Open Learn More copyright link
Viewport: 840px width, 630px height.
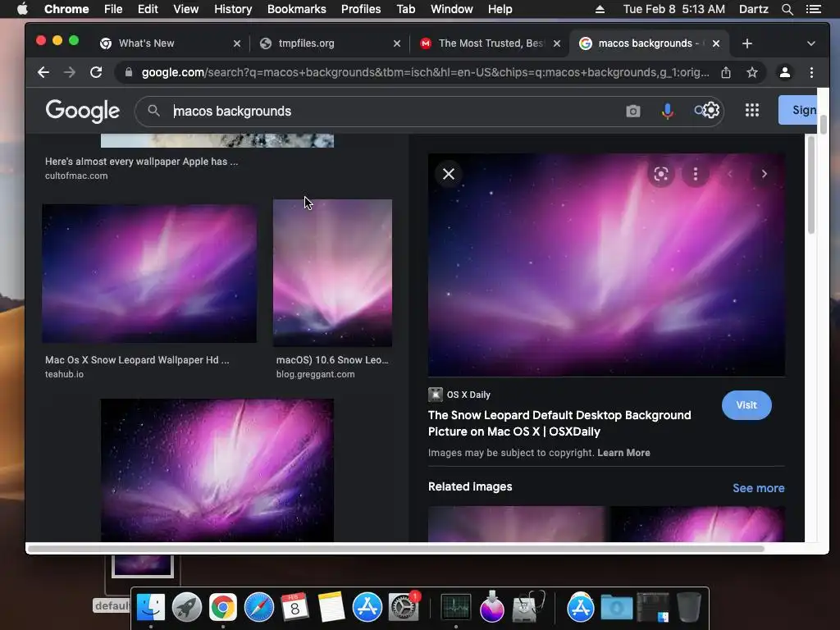click(x=623, y=453)
